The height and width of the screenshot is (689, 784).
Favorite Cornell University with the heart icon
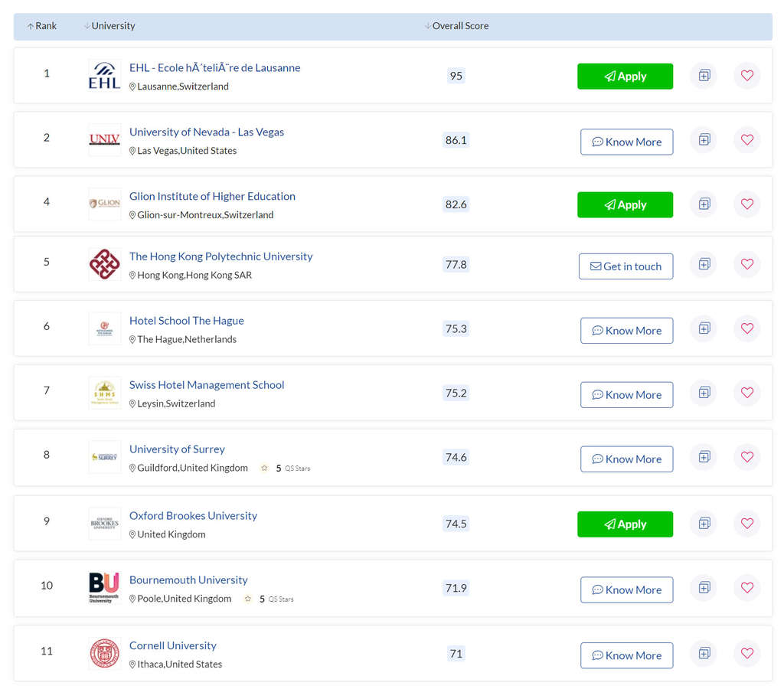pos(746,653)
